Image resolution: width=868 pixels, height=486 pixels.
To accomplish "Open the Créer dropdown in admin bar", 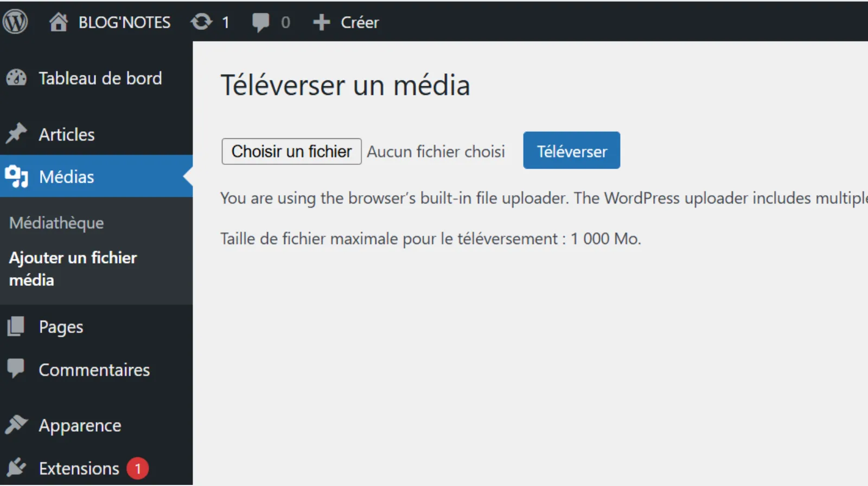I will (359, 22).
